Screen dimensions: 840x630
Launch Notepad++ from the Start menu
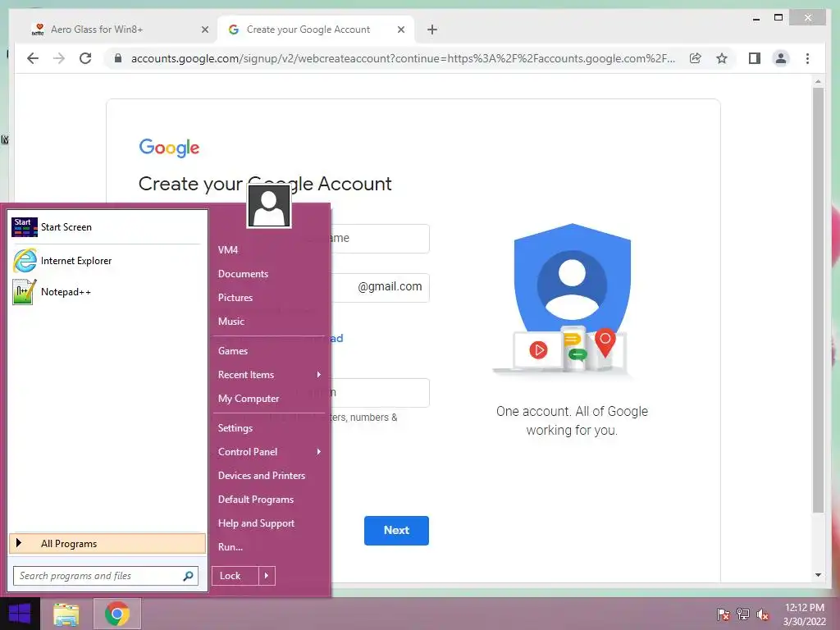click(106, 292)
